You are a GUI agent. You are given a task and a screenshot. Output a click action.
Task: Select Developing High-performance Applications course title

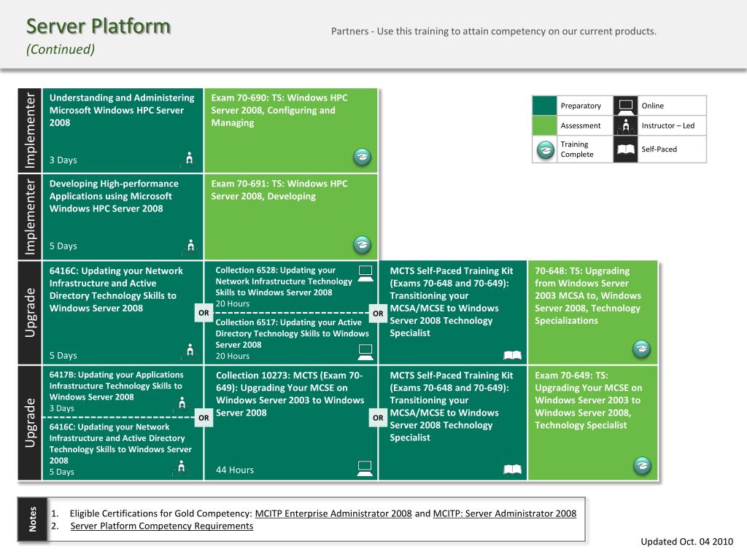[114, 195]
